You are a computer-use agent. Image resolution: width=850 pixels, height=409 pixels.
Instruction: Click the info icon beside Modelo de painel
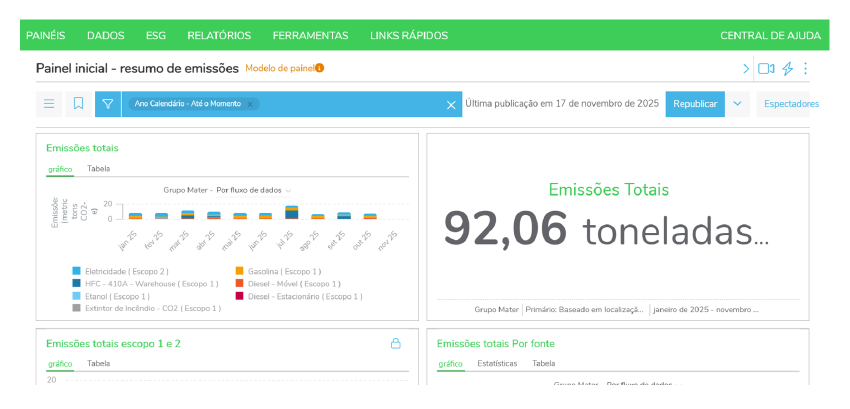[320, 68]
